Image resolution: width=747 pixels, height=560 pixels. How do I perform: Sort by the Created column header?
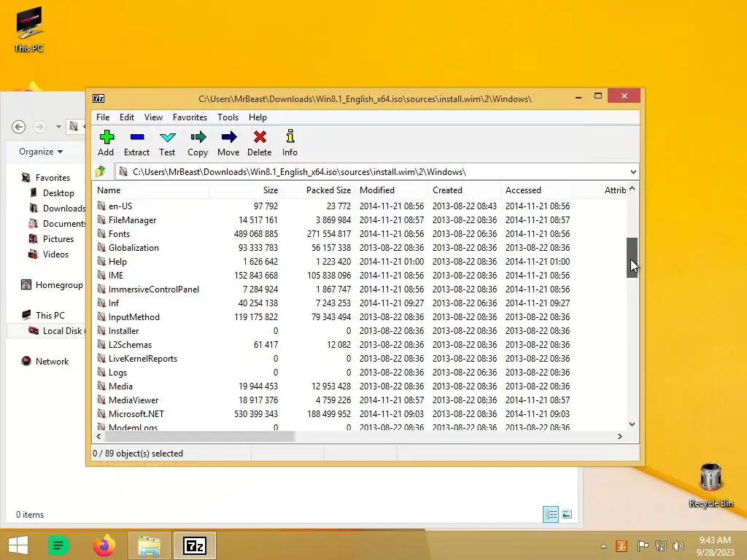[x=464, y=190]
